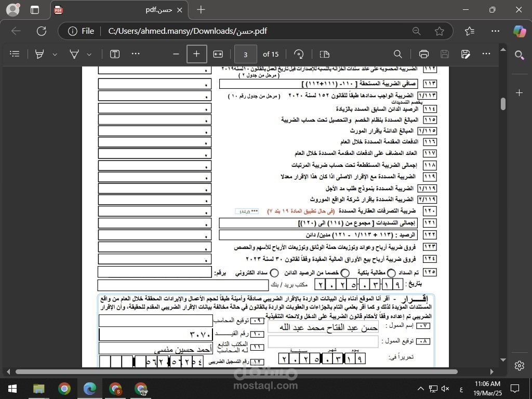Viewport: 532px width, 399px height.
Task: Show hidden system tray icons
Action: pos(420,389)
